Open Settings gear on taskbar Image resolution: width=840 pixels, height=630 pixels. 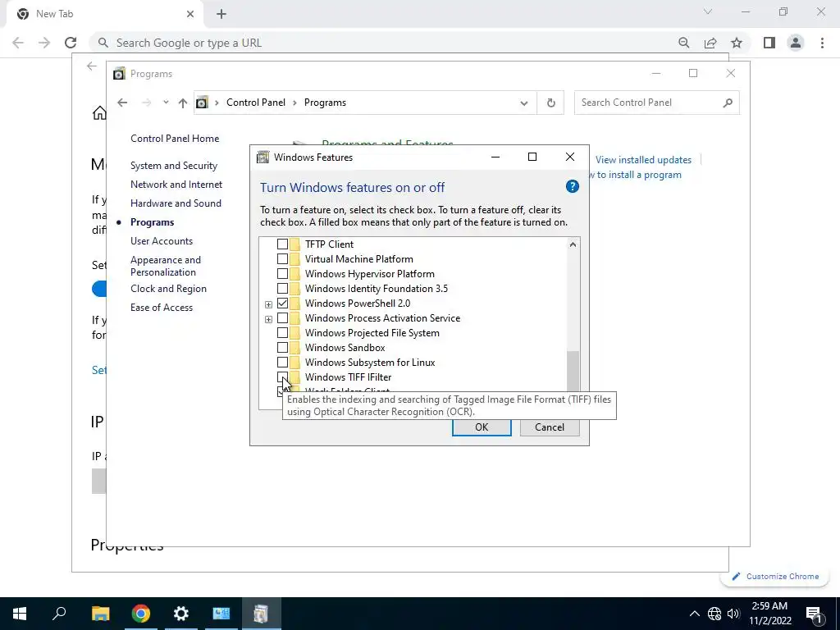pyautogui.click(x=181, y=614)
